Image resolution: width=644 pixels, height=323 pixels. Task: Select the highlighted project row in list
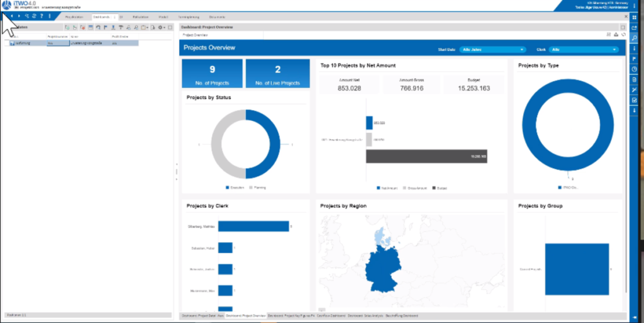coord(72,43)
